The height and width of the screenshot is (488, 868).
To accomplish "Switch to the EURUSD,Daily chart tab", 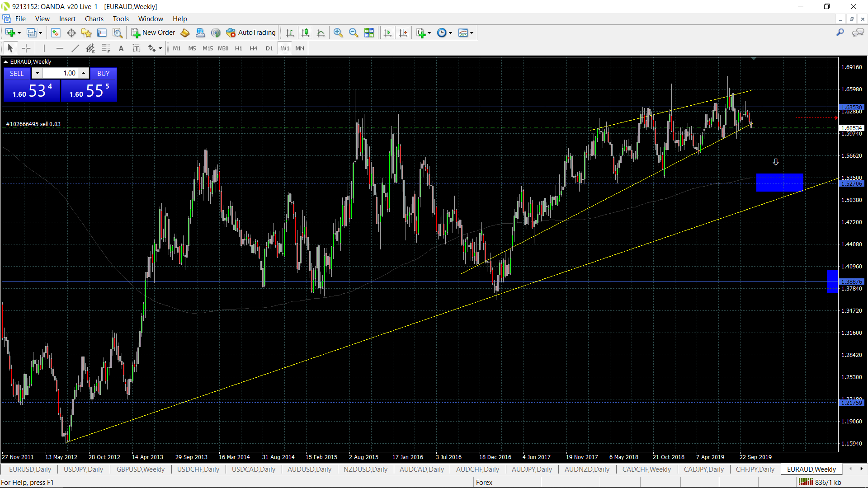I will pyautogui.click(x=30, y=469).
